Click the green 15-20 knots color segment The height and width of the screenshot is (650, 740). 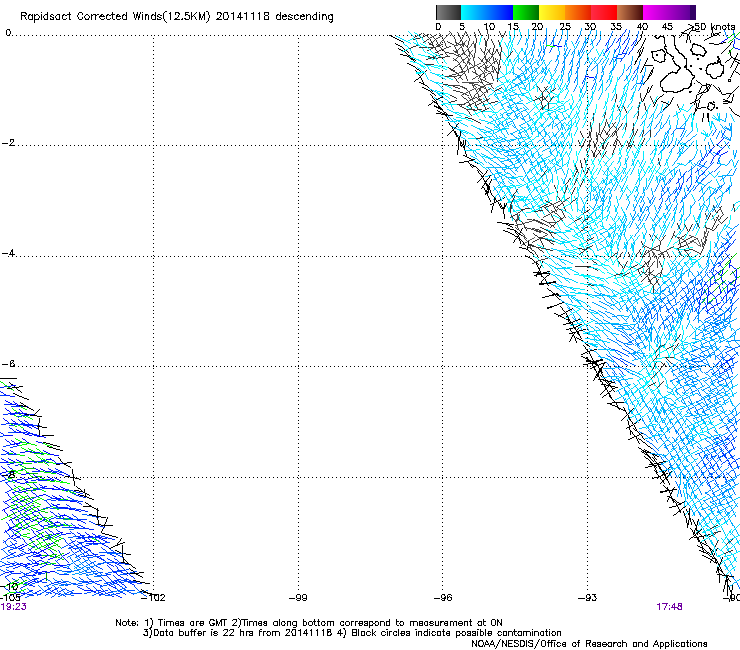click(x=526, y=12)
